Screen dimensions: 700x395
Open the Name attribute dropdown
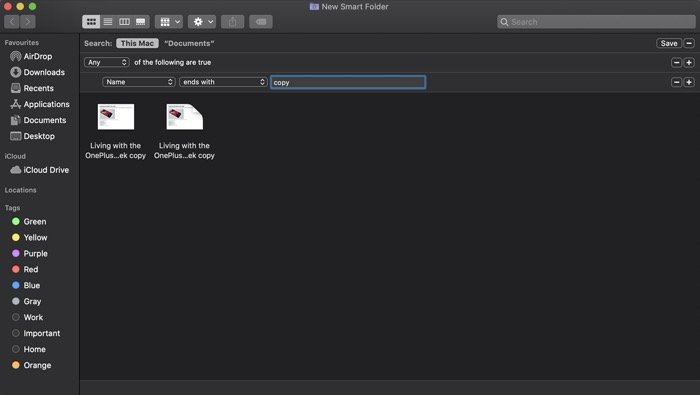click(139, 82)
